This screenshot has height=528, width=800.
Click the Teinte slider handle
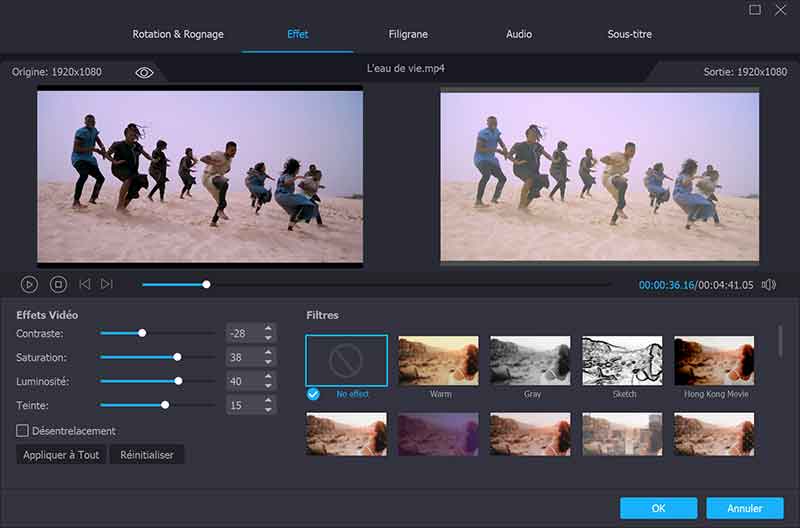tap(165, 405)
